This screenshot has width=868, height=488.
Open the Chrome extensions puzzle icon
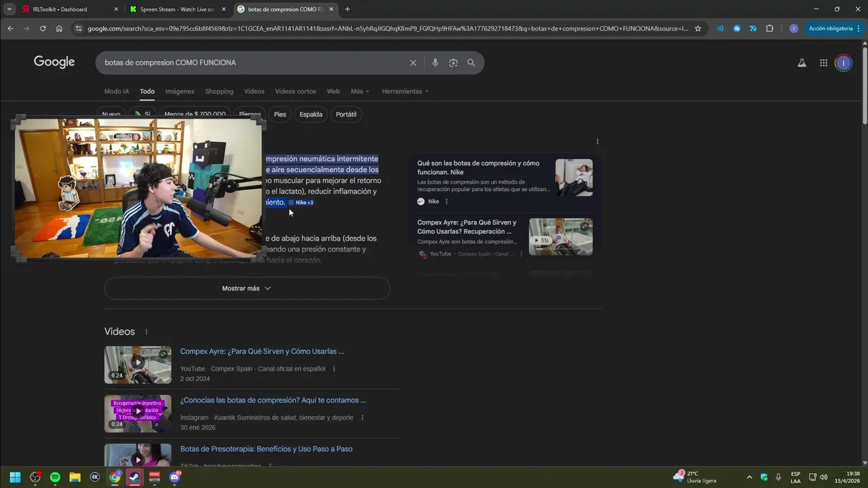(x=770, y=28)
